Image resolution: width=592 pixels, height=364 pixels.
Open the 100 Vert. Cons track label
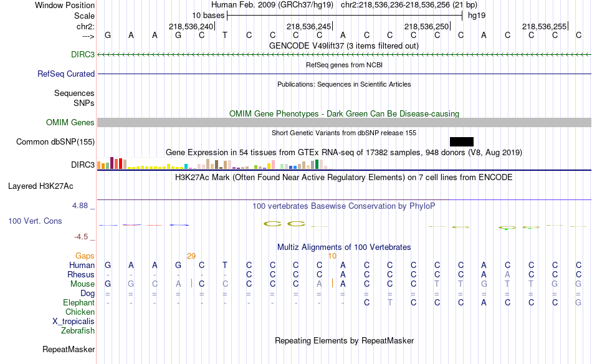[35, 221]
